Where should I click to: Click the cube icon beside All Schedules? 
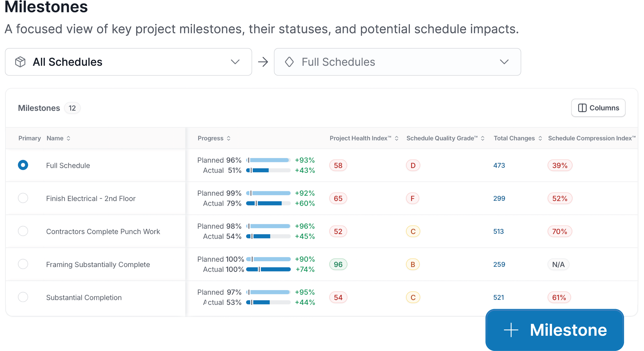tap(20, 62)
